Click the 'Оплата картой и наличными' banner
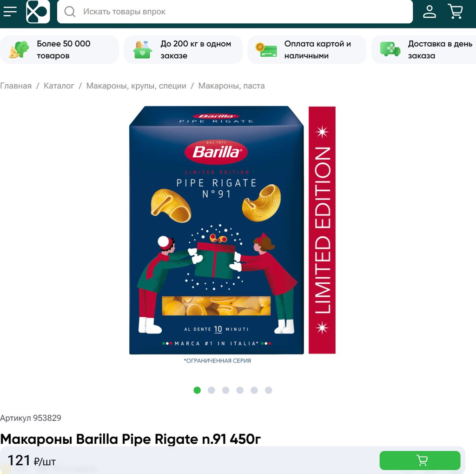Viewport: 476px width, 474px height. 307,49
